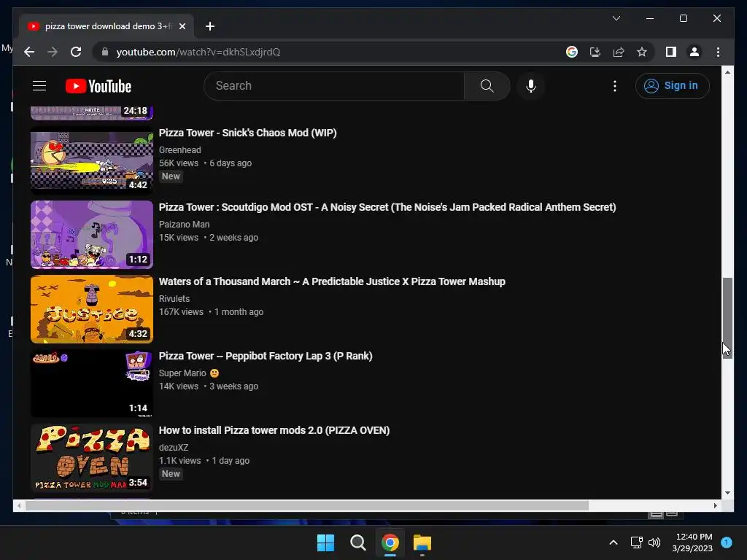Open a new tab with the plus button
This screenshot has width=747, height=560.
tap(209, 26)
